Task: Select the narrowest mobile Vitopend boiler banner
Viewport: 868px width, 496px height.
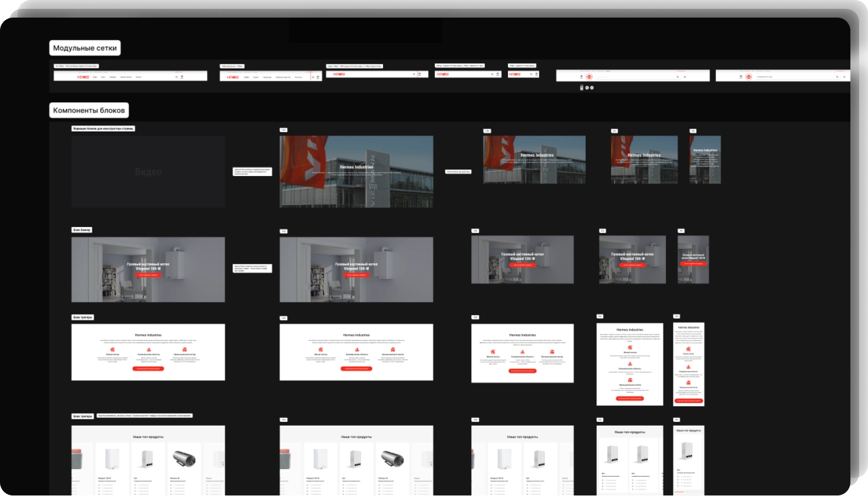Action: (x=693, y=260)
